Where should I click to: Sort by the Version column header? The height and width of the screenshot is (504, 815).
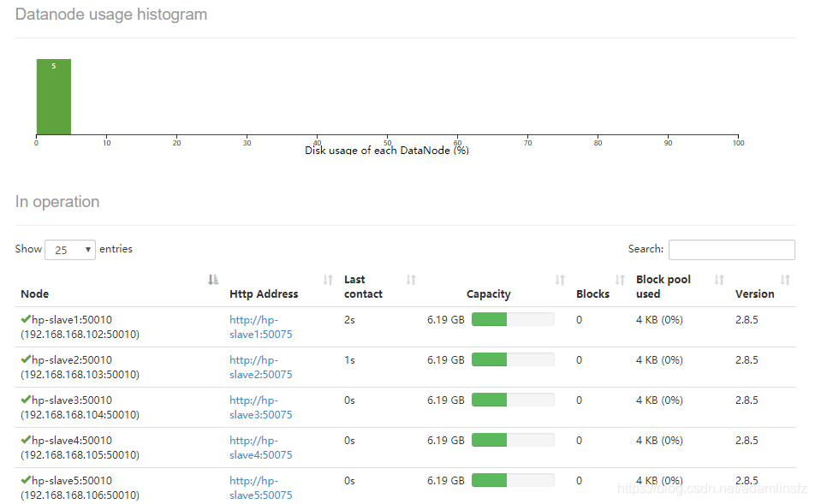click(755, 294)
